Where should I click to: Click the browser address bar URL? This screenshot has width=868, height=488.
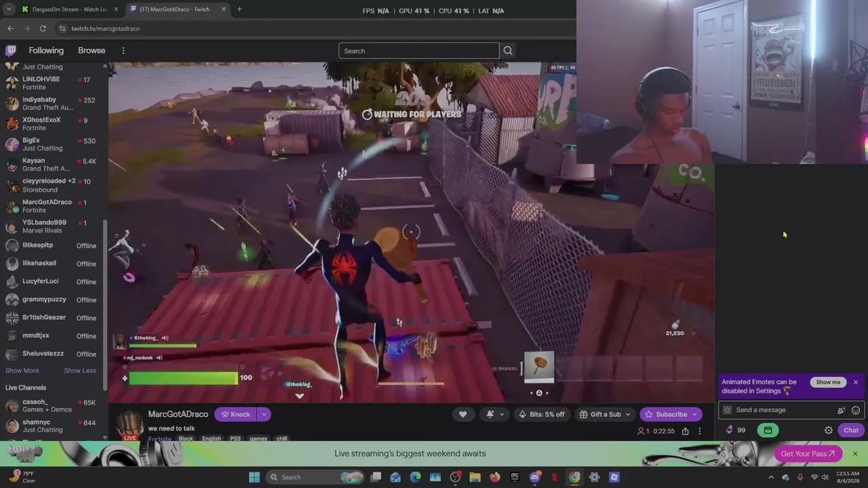(106, 28)
